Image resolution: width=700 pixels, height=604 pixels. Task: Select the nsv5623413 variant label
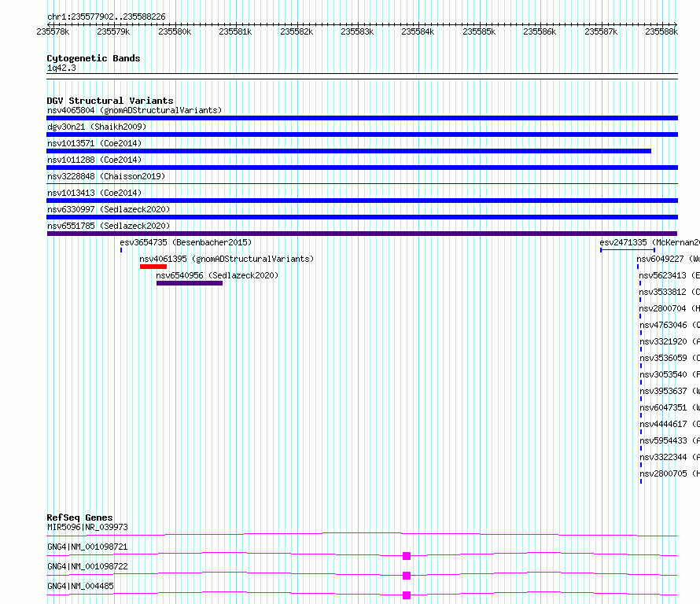click(669, 275)
